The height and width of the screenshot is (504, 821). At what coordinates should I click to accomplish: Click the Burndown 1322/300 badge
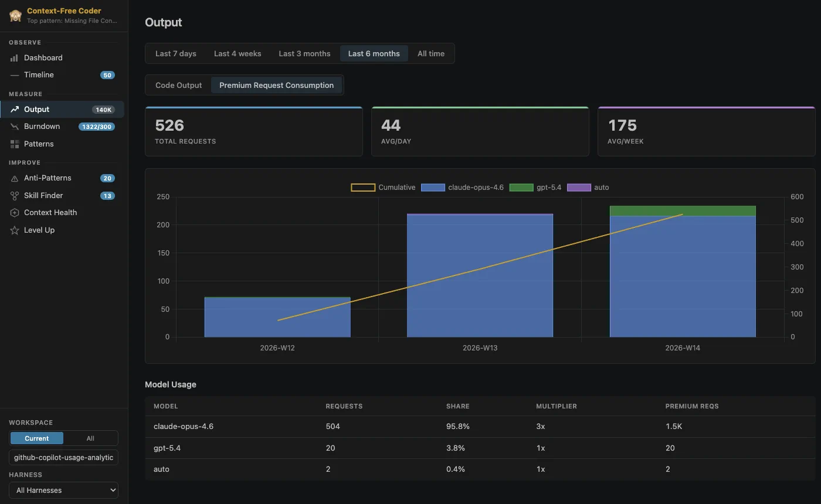(97, 127)
